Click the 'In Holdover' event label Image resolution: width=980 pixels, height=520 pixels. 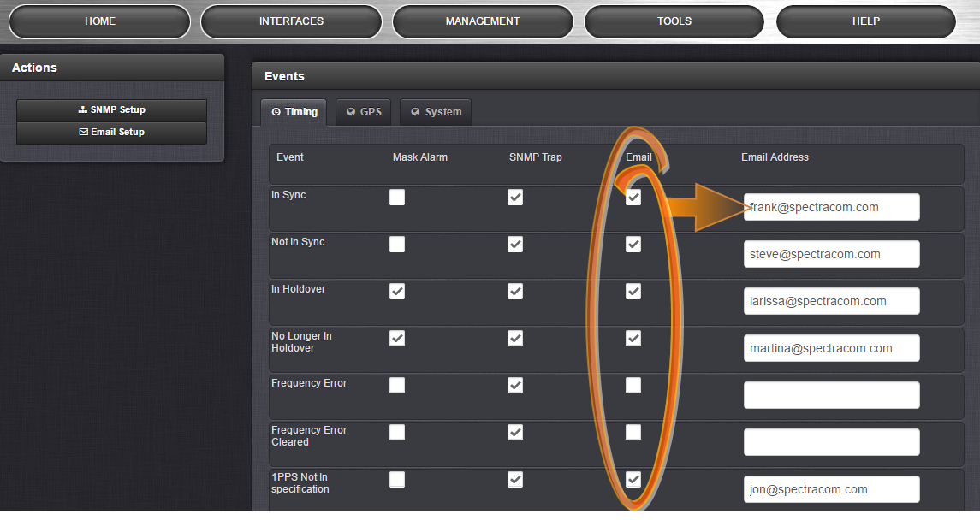[298, 289]
